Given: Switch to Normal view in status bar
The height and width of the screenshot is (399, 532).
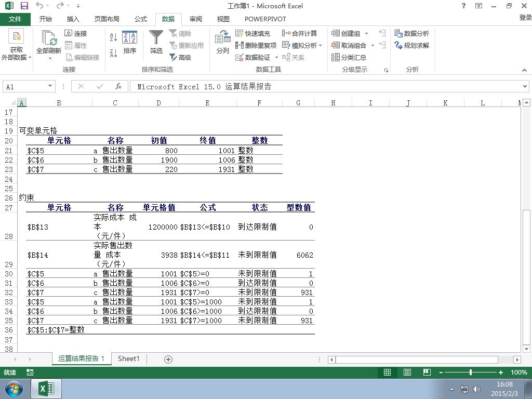Looking at the screenshot, I should [387, 372].
